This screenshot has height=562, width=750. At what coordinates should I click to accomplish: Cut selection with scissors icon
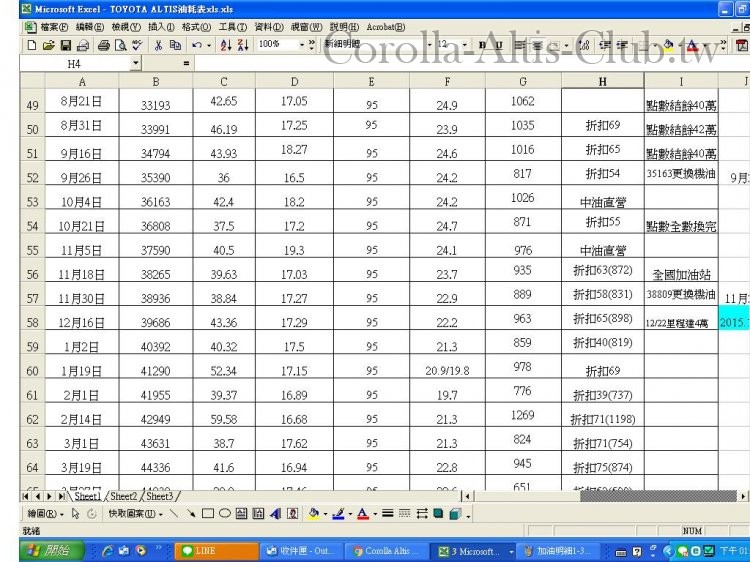point(158,45)
